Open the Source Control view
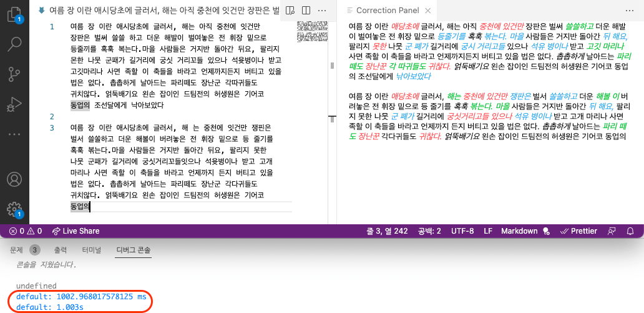 click(x=14, y=74)
